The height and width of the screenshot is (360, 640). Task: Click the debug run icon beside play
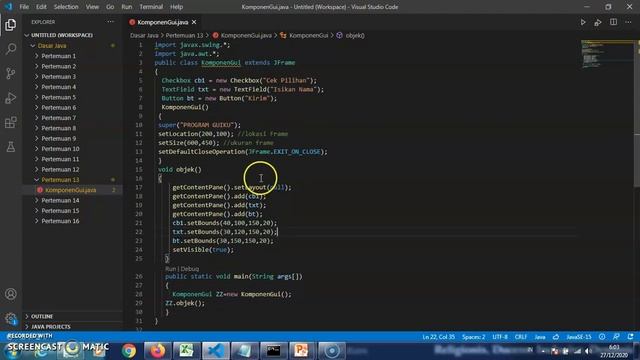tap(598, 22)
